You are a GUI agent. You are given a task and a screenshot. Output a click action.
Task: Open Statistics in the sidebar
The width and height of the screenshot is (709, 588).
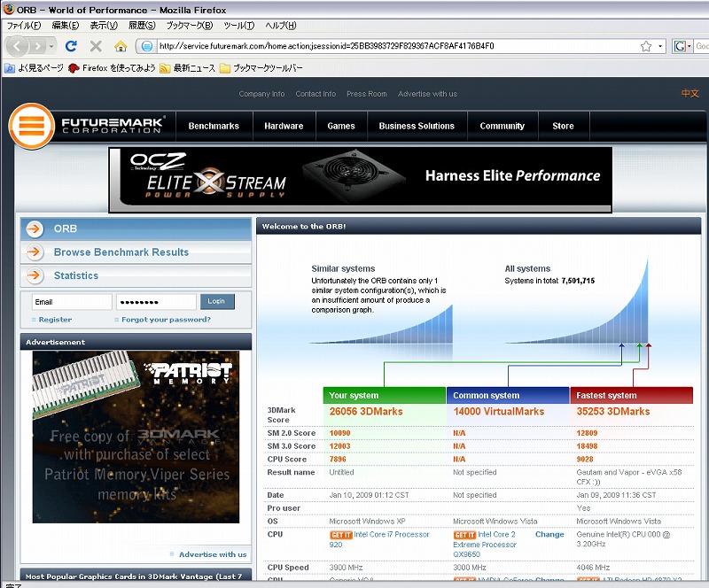(x=76, y=275)
